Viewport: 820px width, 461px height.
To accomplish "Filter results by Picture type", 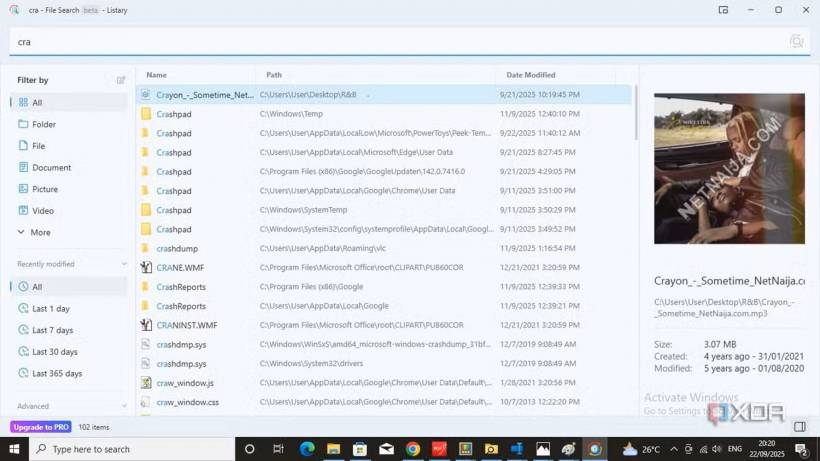I will pos(44,189).
